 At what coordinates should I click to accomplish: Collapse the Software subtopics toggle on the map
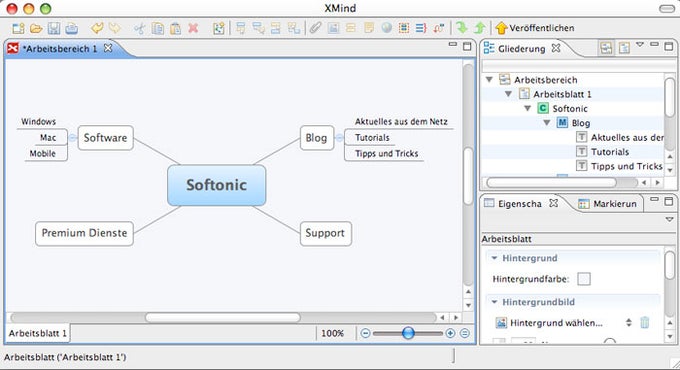pos(72,138)
